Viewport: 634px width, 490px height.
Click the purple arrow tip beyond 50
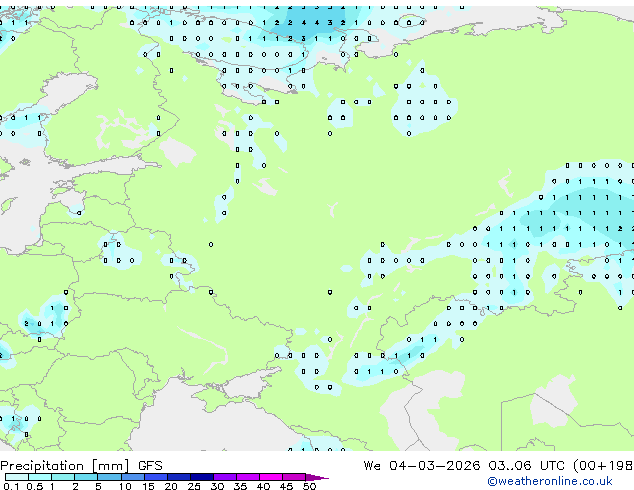pos(317,477)
